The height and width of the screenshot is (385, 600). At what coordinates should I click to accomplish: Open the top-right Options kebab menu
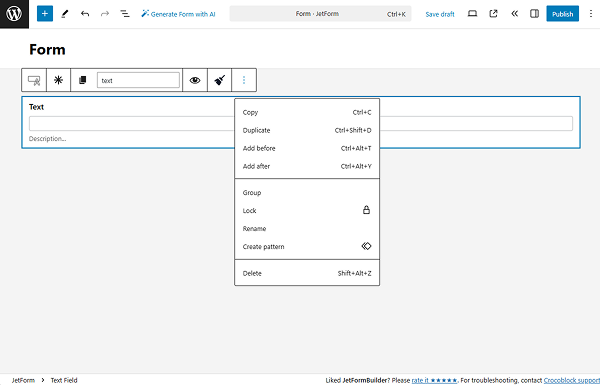(x=591, y=14)
